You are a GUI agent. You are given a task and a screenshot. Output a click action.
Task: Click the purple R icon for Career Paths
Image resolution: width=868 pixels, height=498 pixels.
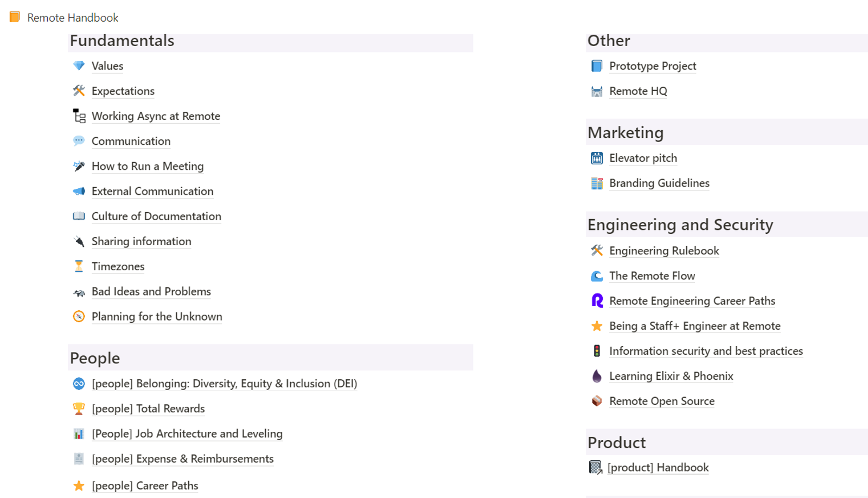(597, 301)
